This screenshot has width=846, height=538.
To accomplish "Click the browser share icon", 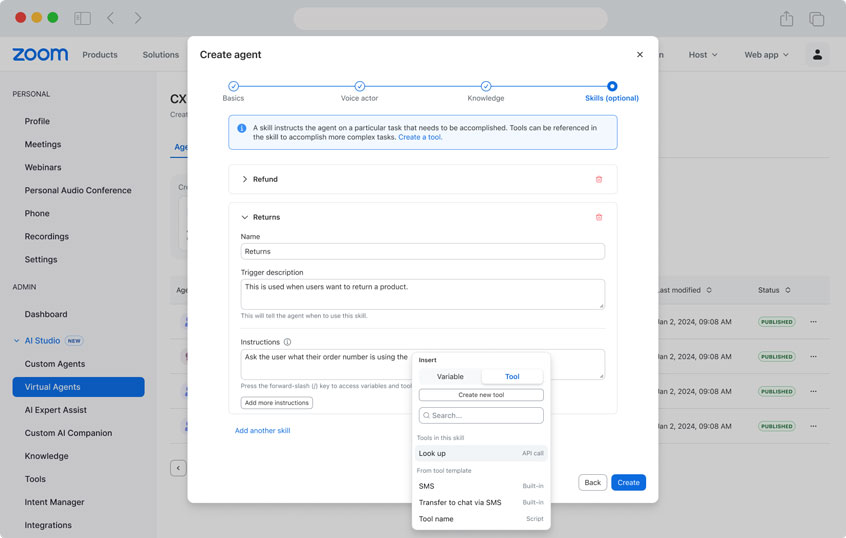I will tap(786, 18).
